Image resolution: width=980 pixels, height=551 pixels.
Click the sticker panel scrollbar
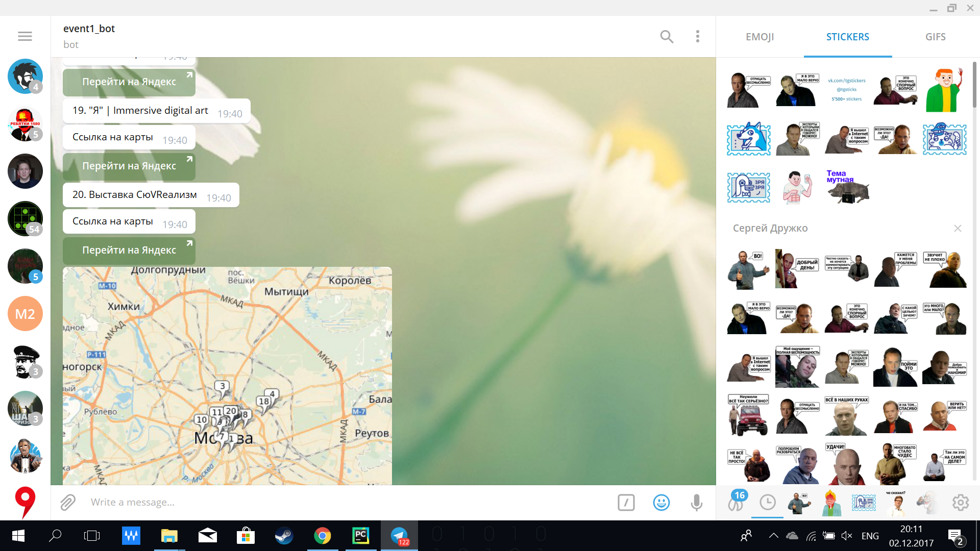tap(974, 85)
